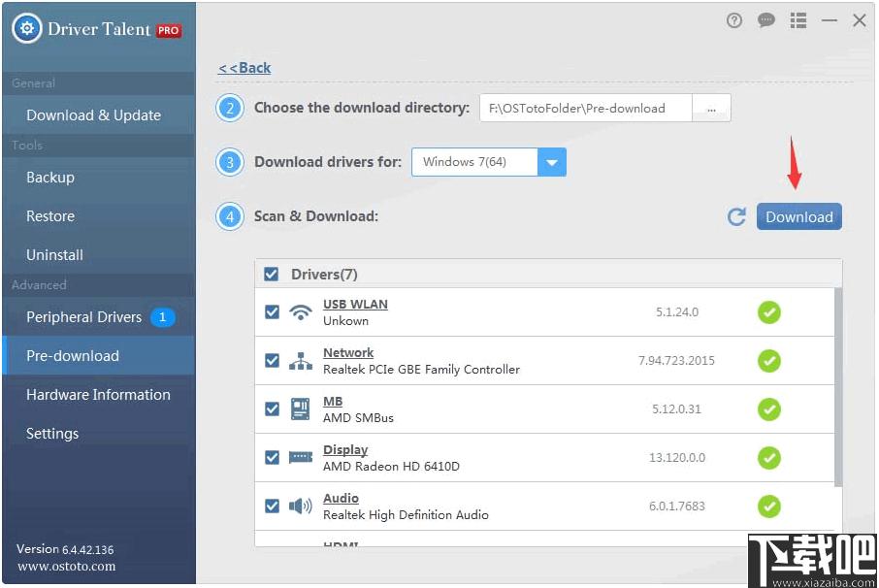879x588 pixels.
Task: Click version 5.12.0.31 text
Action: [676, 409]
